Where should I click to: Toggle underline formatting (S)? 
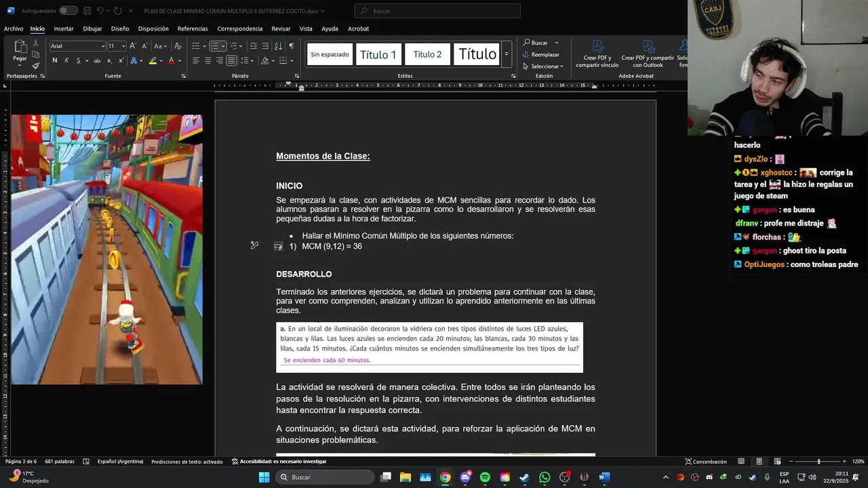[x=78, y=60]
